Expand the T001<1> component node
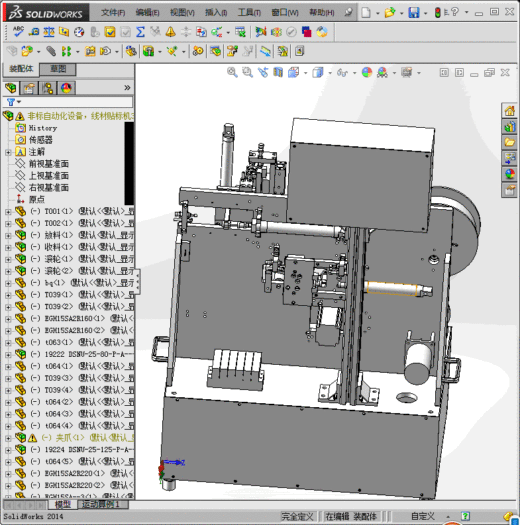The image size is (520, 525). click(8, 212)
